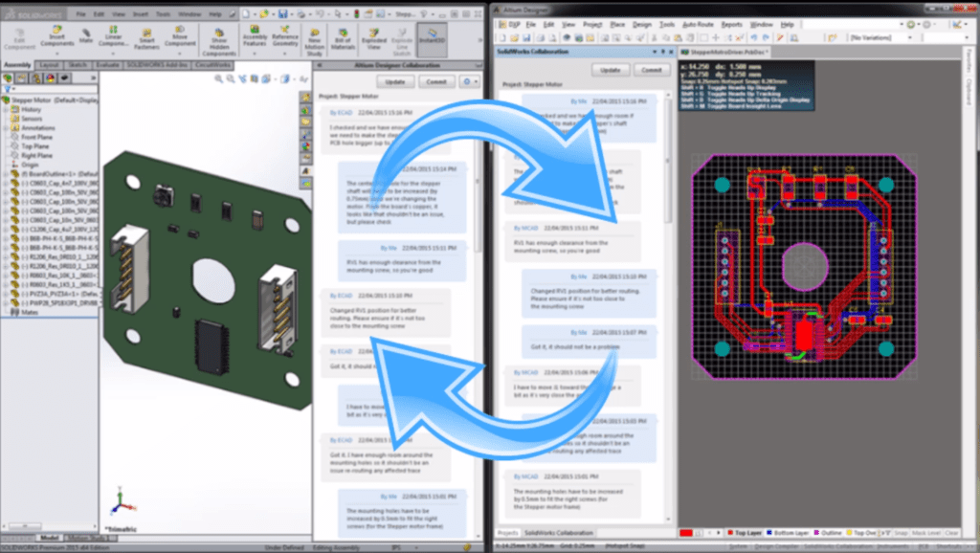Toggle the Top Layer visibility checkbox
Screen dimensions: 980x553
click(x=729, y=533)
